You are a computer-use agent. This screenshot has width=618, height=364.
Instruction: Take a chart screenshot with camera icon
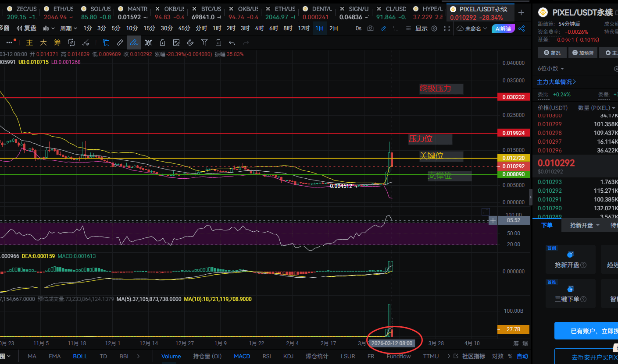[371, 28]
